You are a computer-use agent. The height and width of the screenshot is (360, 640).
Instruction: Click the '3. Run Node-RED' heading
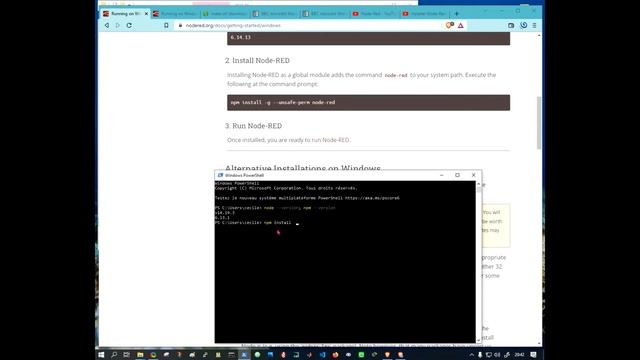253,126
